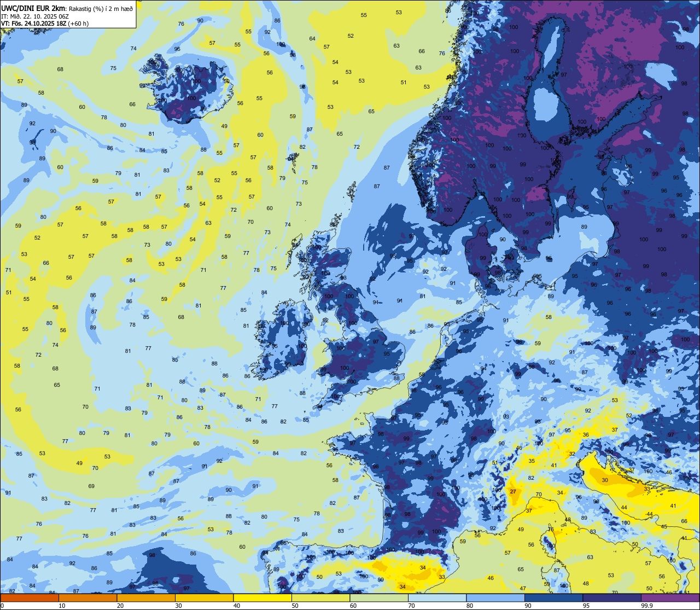Pick the legend swatch between 90 and 95

coord(553,597)
